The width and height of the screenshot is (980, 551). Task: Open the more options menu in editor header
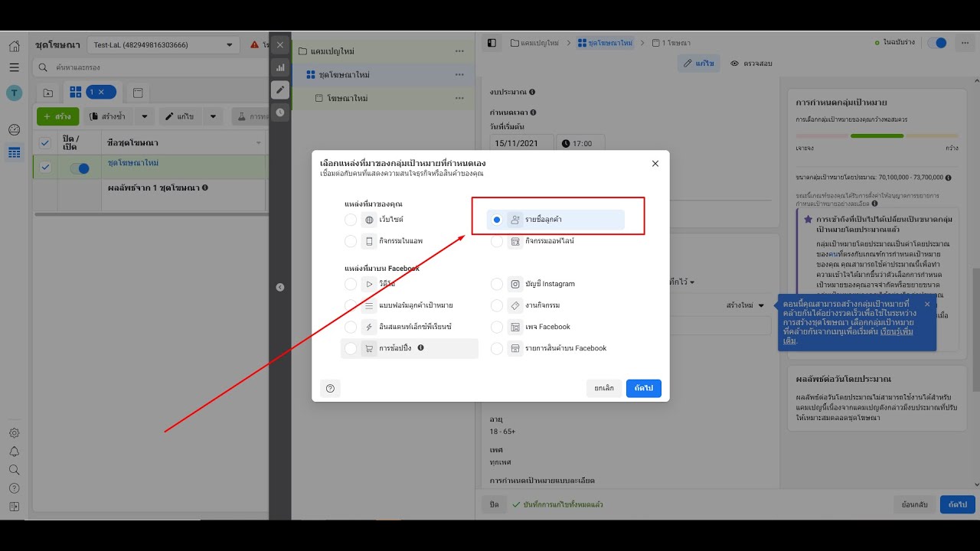(x=965, y=43)
